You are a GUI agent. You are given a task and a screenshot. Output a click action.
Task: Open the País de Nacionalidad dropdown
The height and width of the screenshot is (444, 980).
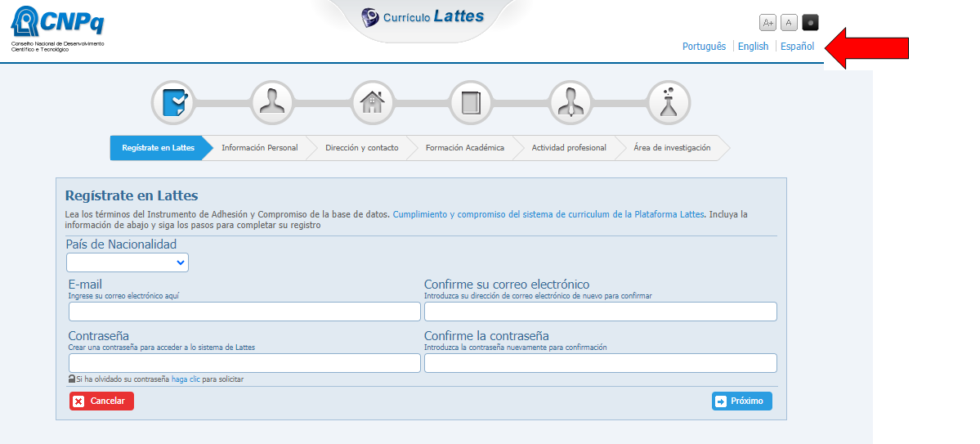(128, 262)
